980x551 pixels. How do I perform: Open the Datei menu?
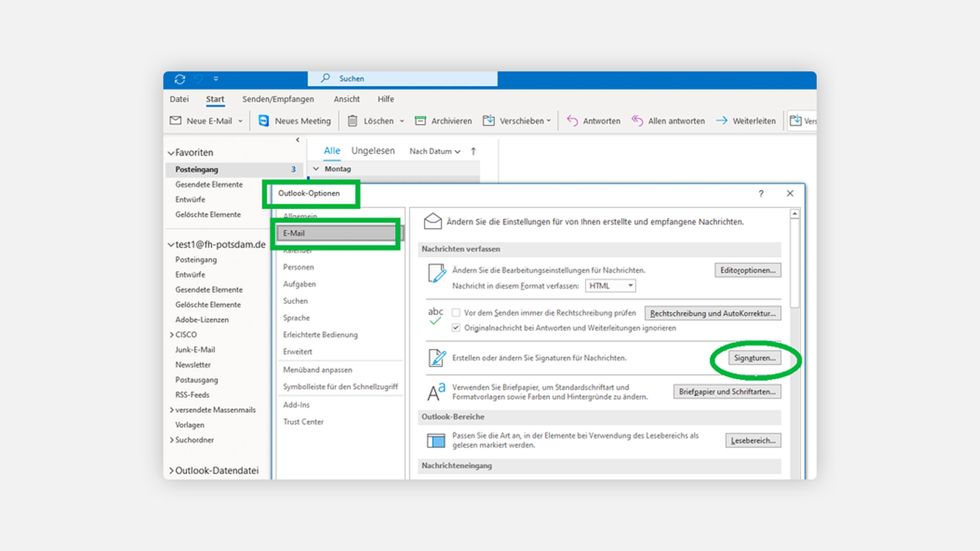pyautogui.click(x=179, y=99)
